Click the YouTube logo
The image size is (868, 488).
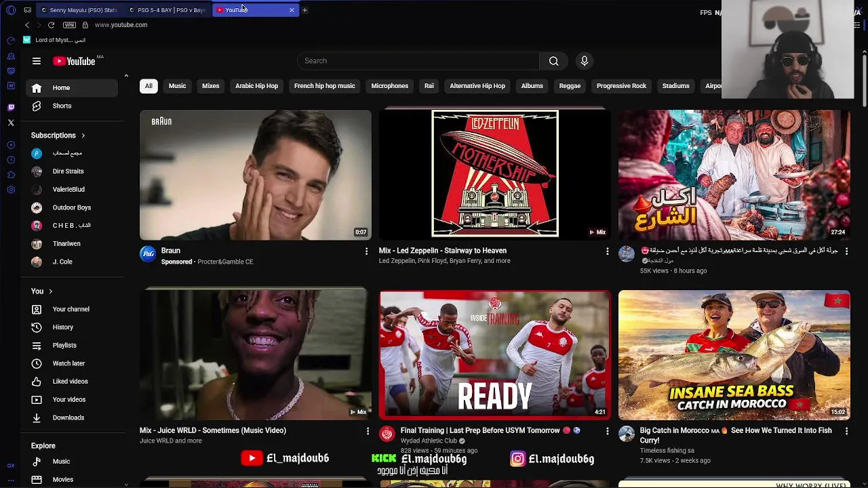click(x=74, y=61)
